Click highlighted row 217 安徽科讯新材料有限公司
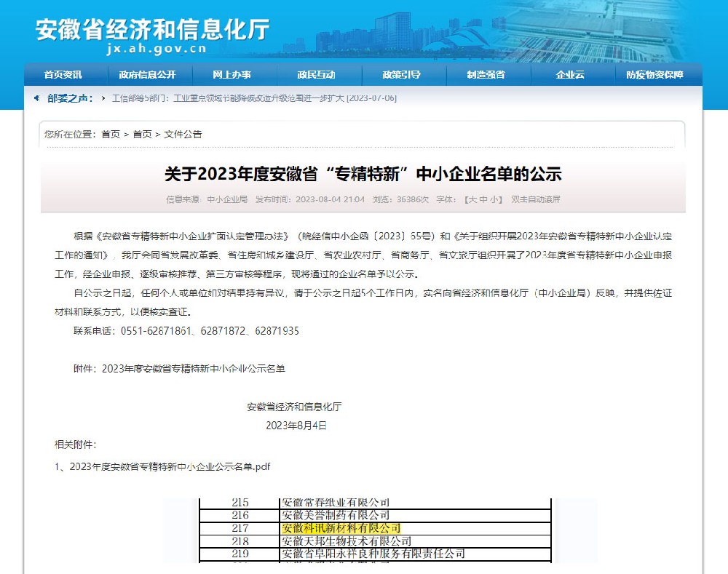 [x=375, y=528]
